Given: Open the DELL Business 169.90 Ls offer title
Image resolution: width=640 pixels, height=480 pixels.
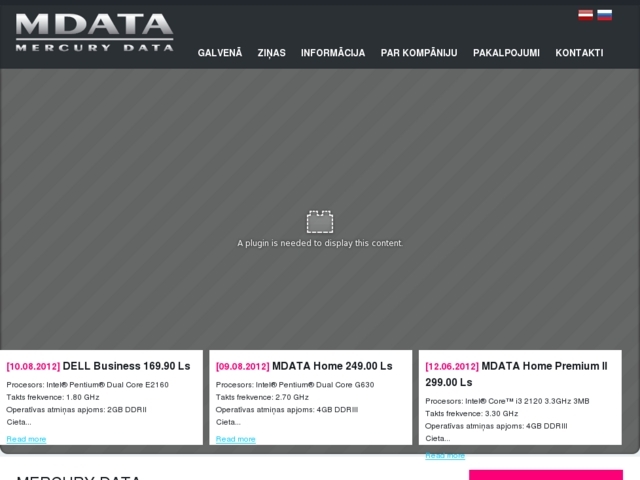Looking at the screenshot, I should (x=126, y=366).
